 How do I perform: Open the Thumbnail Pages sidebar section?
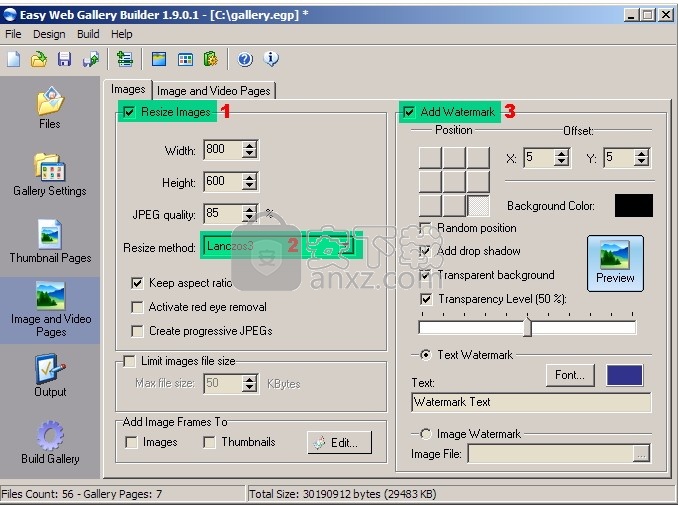50,242
